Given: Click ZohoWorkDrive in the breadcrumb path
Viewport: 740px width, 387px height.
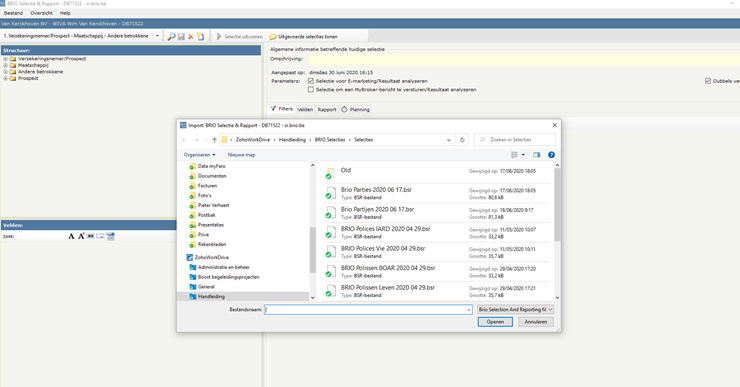Looking at the screenshot, I should (252, 140).
